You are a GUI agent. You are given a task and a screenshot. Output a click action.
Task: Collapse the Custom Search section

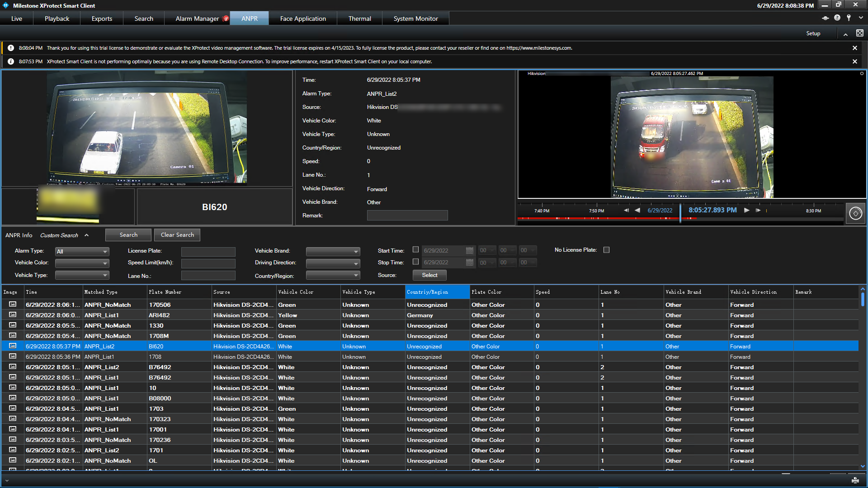point(86,235)
